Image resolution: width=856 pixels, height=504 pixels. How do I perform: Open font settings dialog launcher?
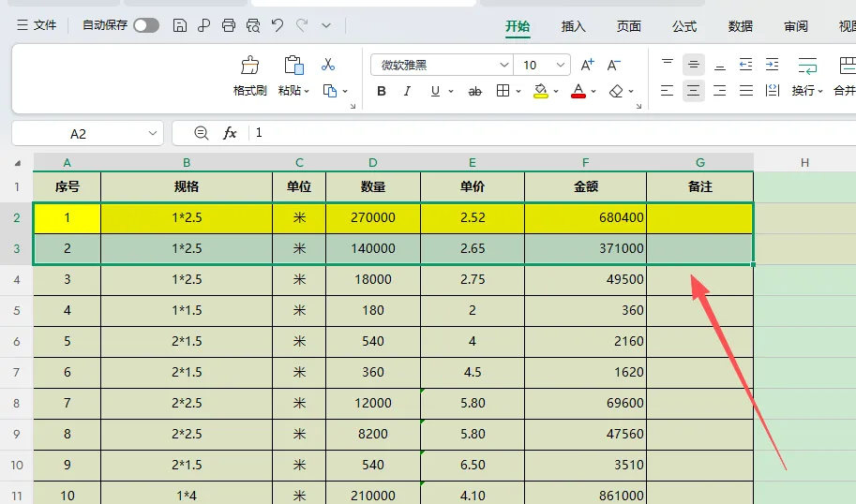(x=638, y=107)
